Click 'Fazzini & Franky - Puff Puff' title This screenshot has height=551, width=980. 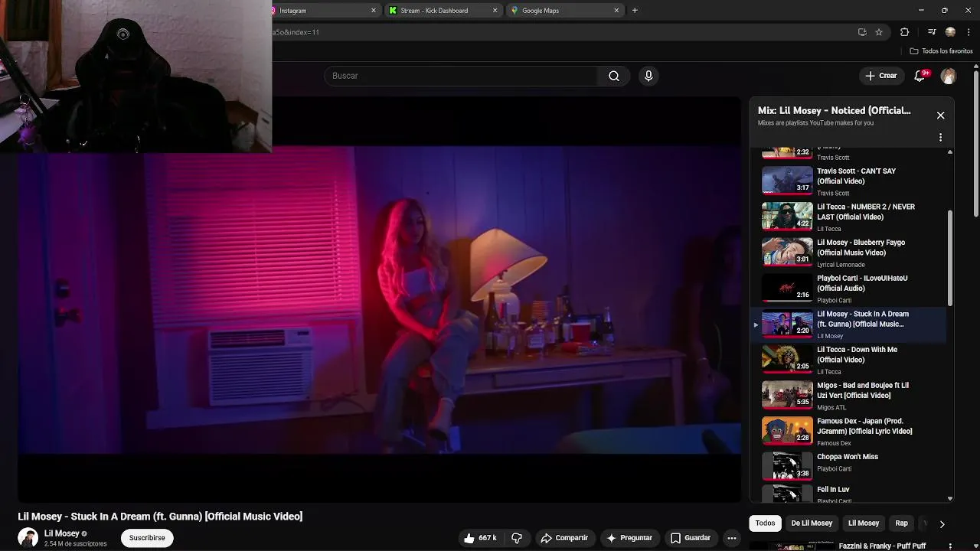coord(882,546)
